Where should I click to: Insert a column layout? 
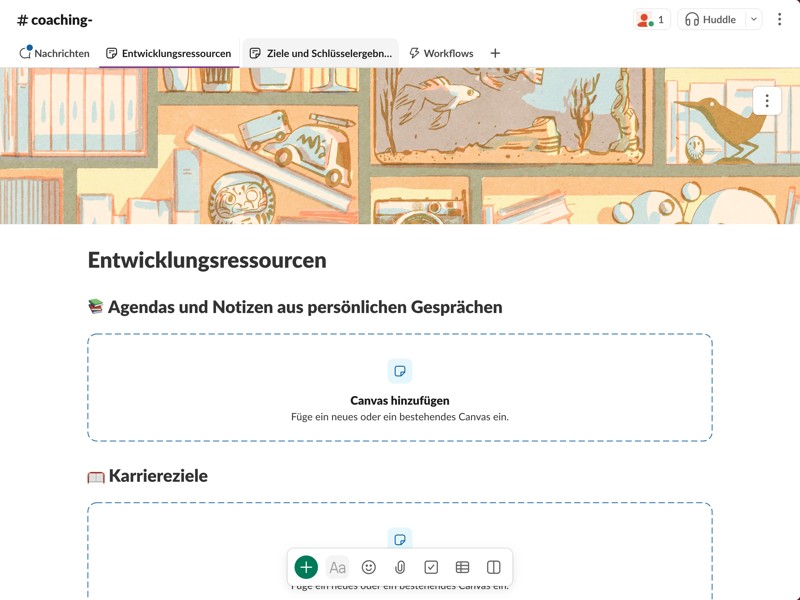(x=493, y=567)
